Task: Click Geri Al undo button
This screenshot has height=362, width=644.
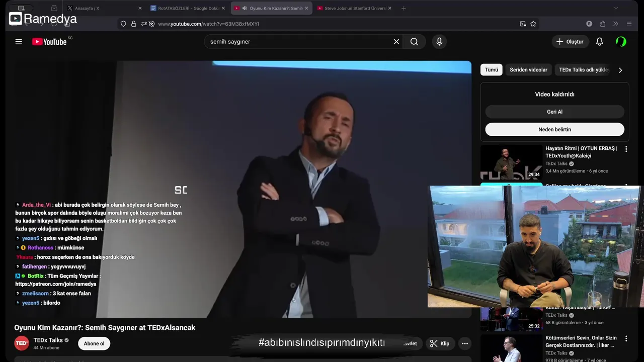Action: [x=554, y=112]
